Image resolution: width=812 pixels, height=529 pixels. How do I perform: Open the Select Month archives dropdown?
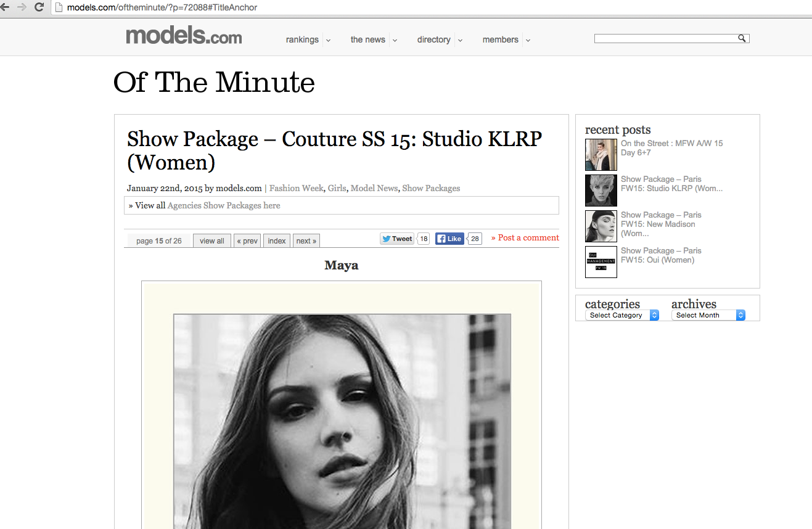708,315
